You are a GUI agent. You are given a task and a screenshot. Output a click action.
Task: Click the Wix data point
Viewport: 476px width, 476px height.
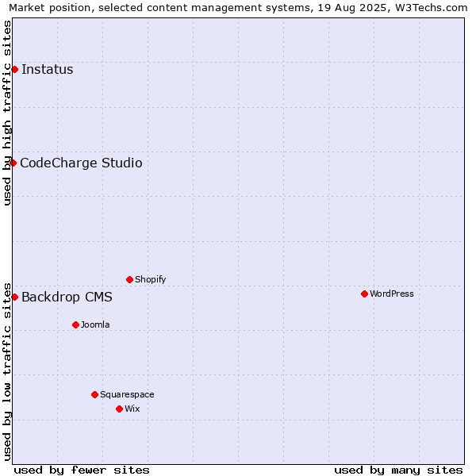coord(119,409)
